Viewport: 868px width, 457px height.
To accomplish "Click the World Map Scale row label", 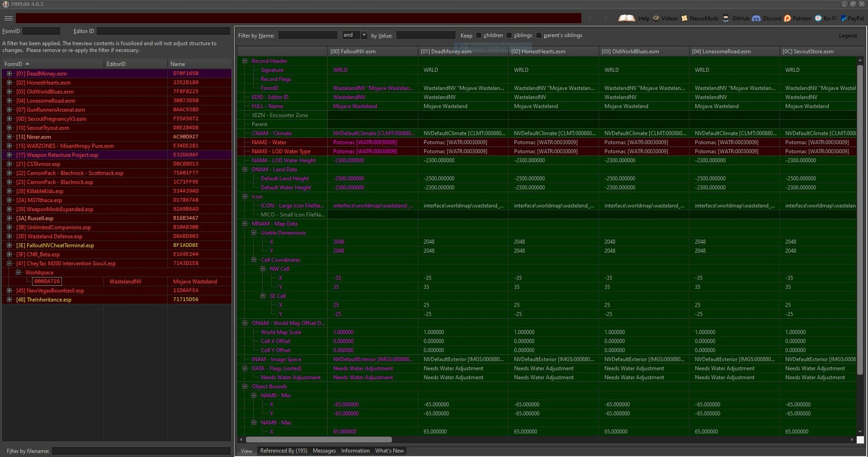I will point(281,332).
